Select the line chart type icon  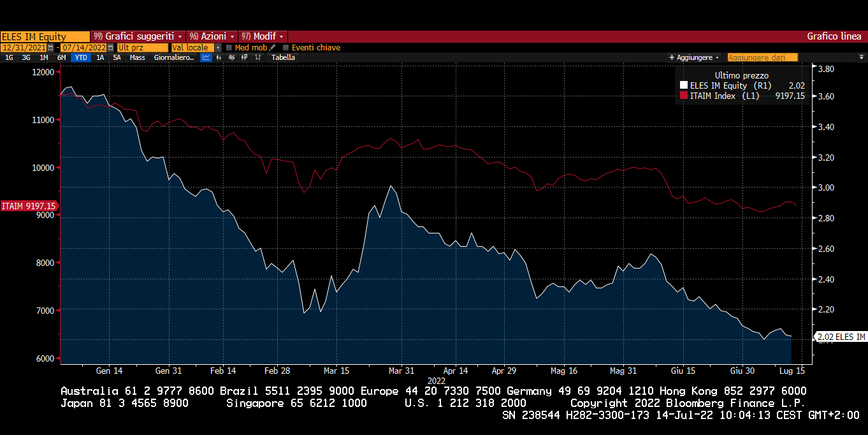(206, 57)
